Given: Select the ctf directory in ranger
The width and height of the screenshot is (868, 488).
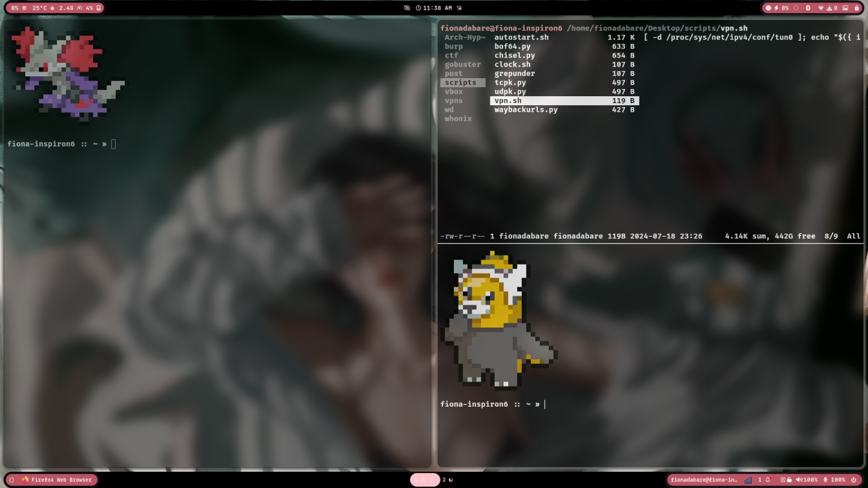Looking at the screenshot, I should 451,56.
